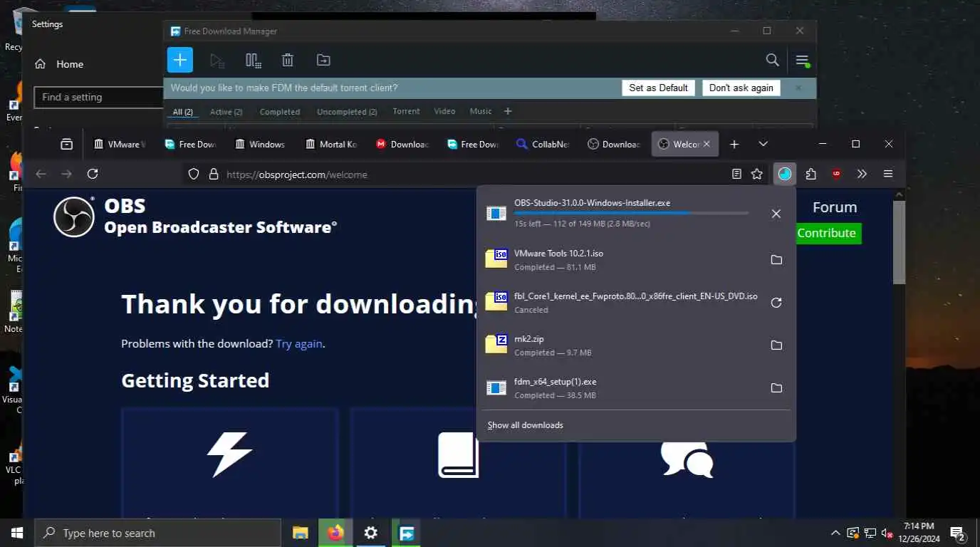Expand more tools overflow chevrons
980x547 pixels.
862,174
